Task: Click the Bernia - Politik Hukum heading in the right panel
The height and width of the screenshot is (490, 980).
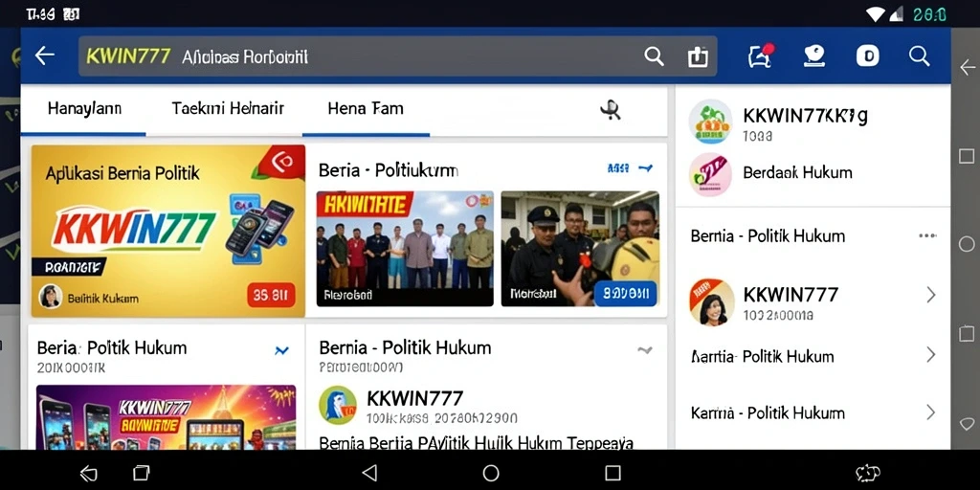Action: [768, 236]
